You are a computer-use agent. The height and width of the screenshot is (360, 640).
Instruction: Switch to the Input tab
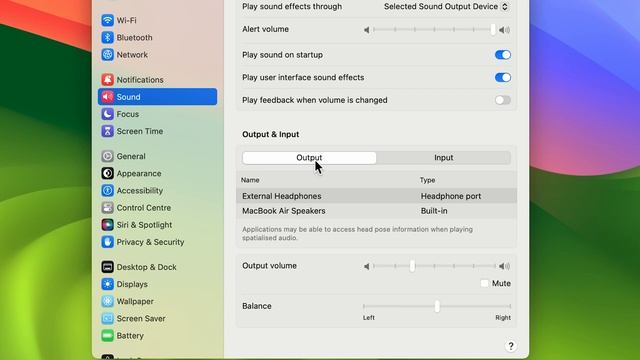444,158
